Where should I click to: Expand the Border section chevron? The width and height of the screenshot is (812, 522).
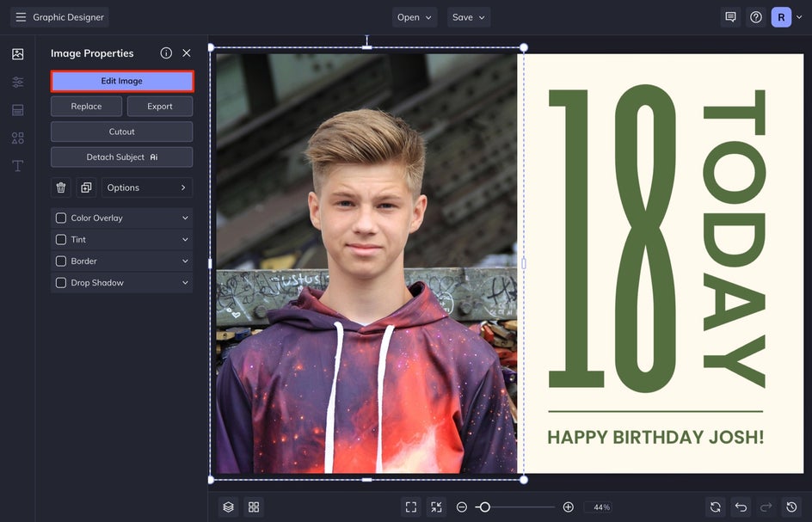[x=185, y=261]
